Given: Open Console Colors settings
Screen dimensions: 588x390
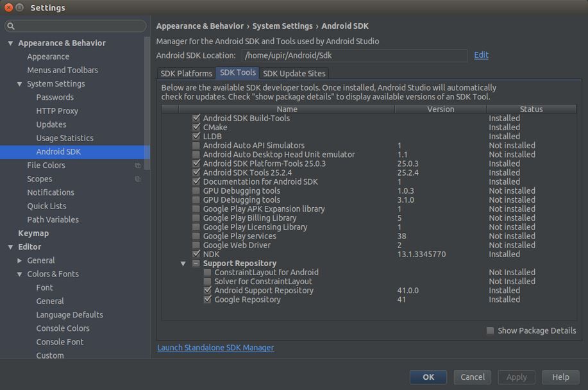Looking at the screenshot, I should (63, 328).
